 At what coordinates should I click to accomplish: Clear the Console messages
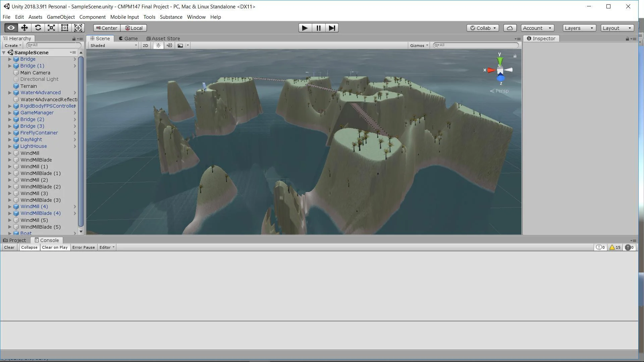pyautogui.click(x=9, y=247)
